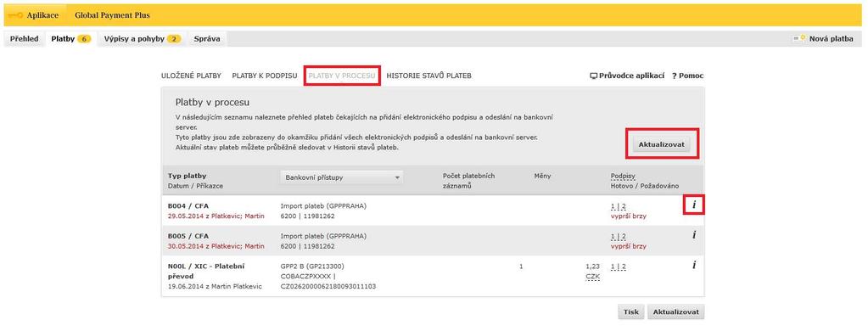This screenshot has width=868, height=331.
Task: Click the CZK currency label
Action: [592, 276]
